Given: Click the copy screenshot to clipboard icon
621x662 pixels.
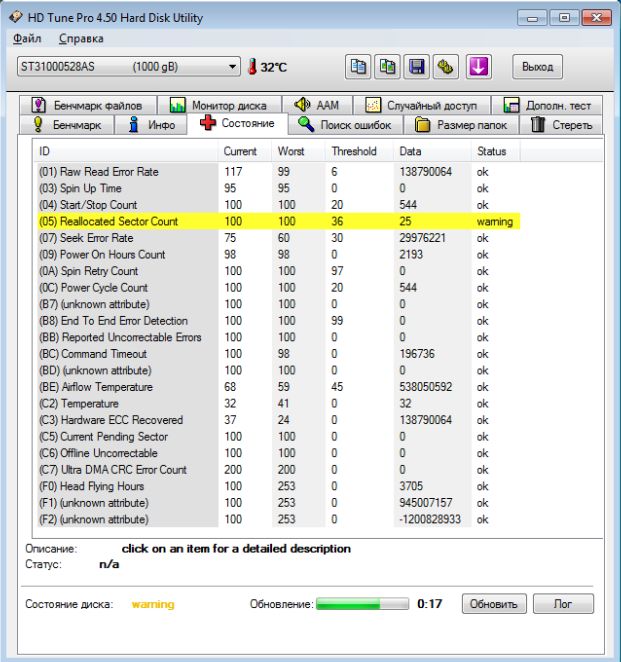Looking at the screenshot, I should click(x=387, y=67).
